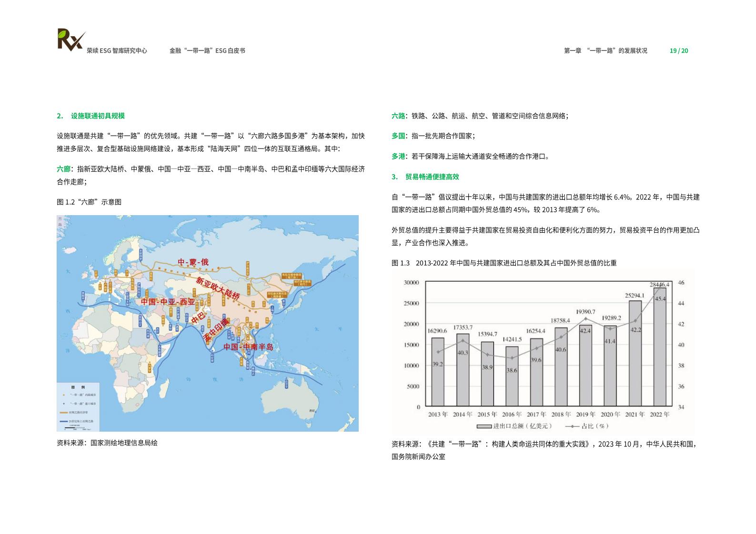Click the header title 金融“一带一路”ESG 白皮书
756x534 pixels.
(x=207, y=51)
